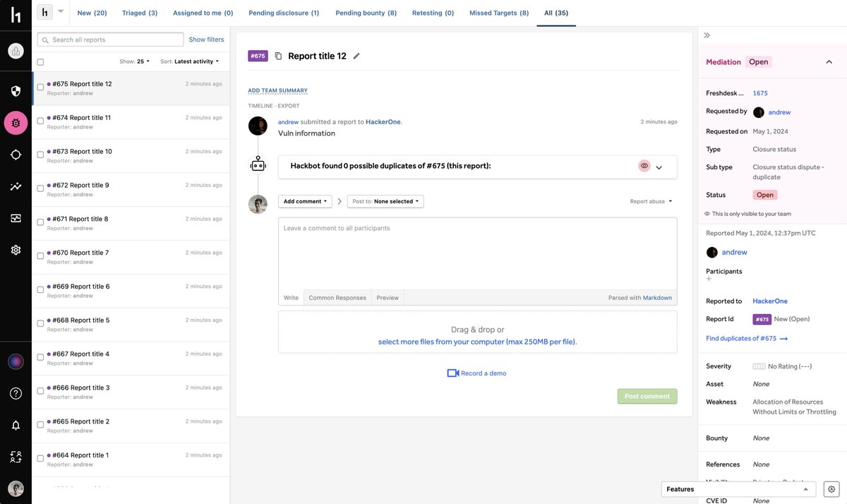Click the Show filters link
This screenshot has width=847, height=504.
click(x=206, y=40)
